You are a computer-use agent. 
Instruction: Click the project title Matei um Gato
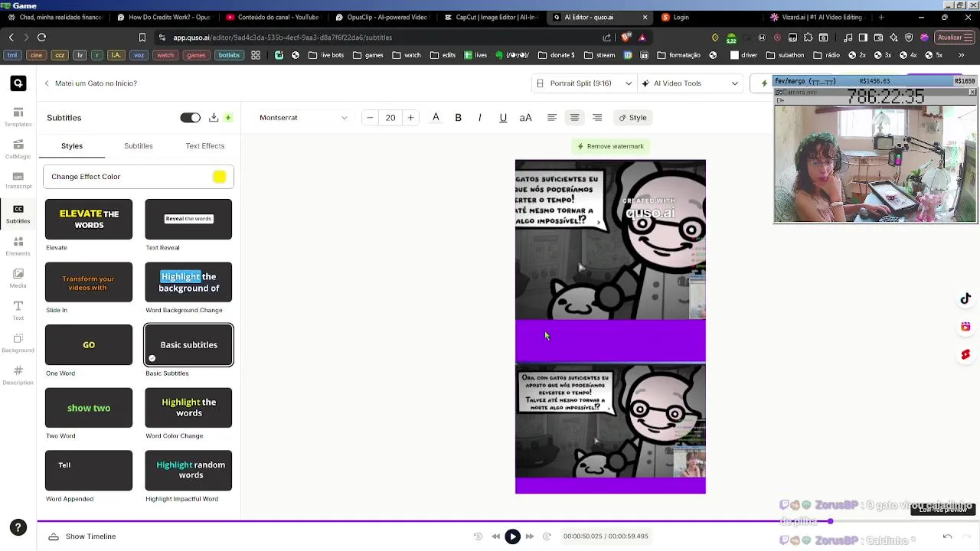point(96,83)
